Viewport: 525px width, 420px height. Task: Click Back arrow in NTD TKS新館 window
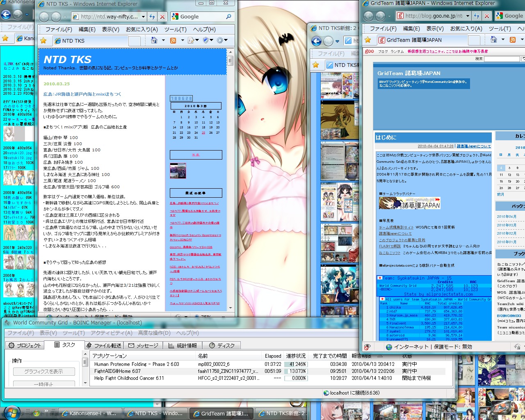316,41
